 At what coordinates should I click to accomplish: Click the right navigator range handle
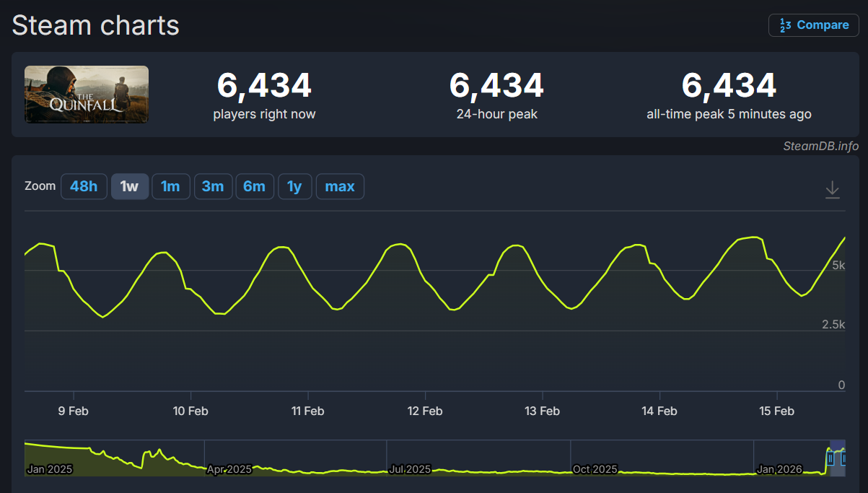pyautogui.click(x=843, y=458)
